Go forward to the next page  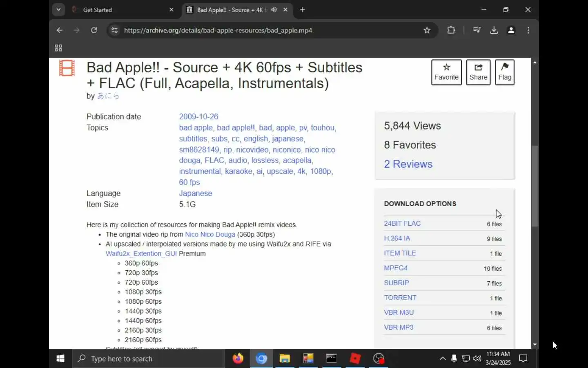click(x=77, y=30)
